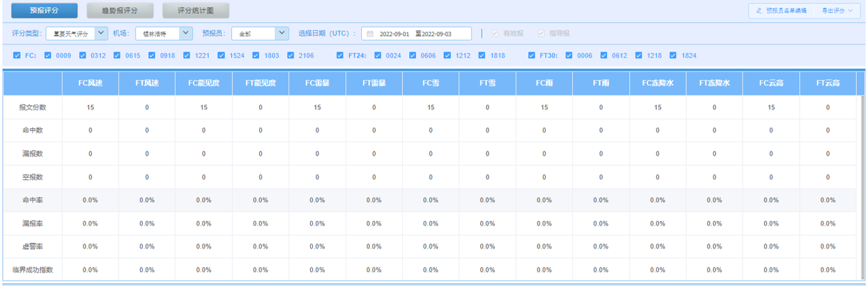
Task: Uncheck the 0009 checkbox
Action: click(48, 56)
